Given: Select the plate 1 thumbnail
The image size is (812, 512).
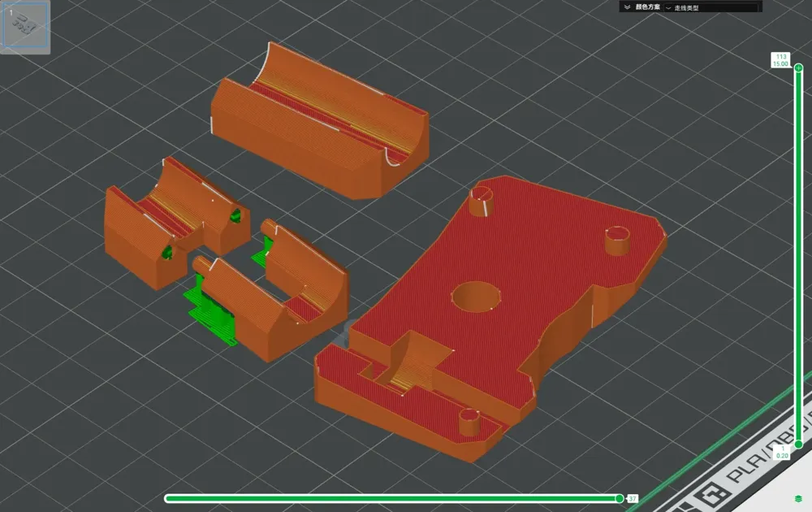Looking at the screenshot, I should point(25,27).
